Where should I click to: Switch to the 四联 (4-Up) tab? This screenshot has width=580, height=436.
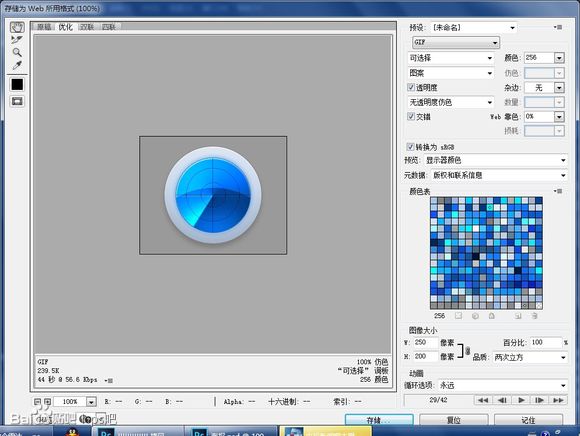point(109,27)
